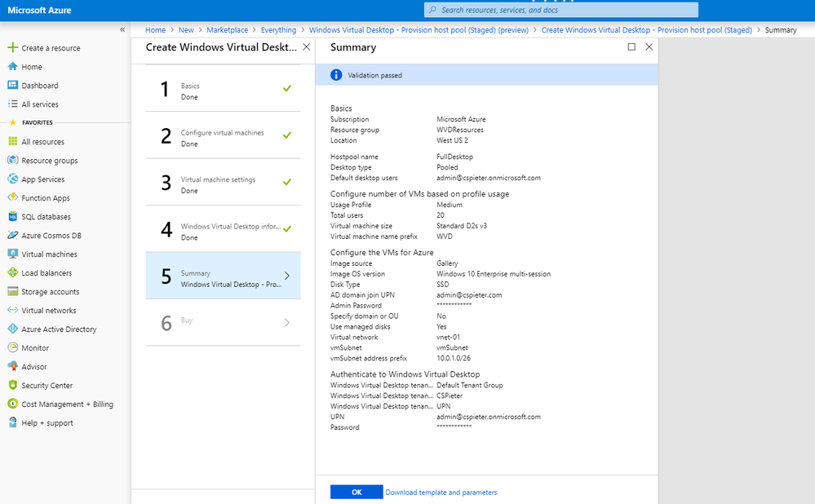Click the search resources input field
This screenshot has width=815, height=504.
pos(561,10)
